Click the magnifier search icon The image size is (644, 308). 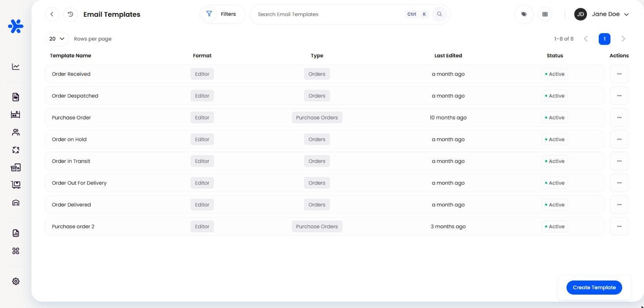pyautogui.click(x=439, y=14)
